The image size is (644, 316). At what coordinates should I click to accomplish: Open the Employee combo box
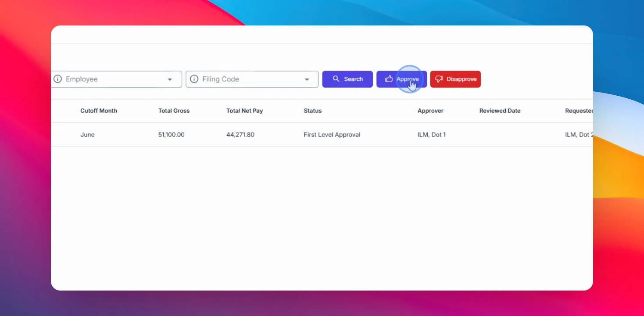point(116,79)
